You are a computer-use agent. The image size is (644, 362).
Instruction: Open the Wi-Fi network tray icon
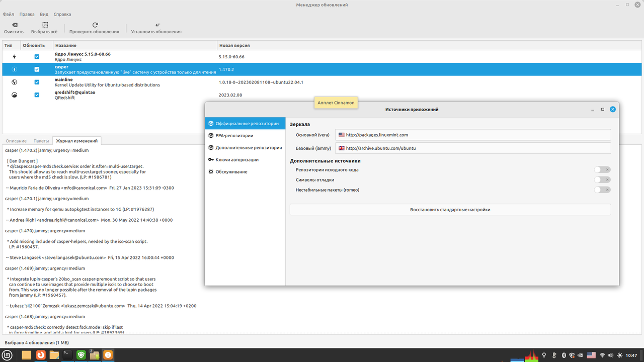point(602,355)
